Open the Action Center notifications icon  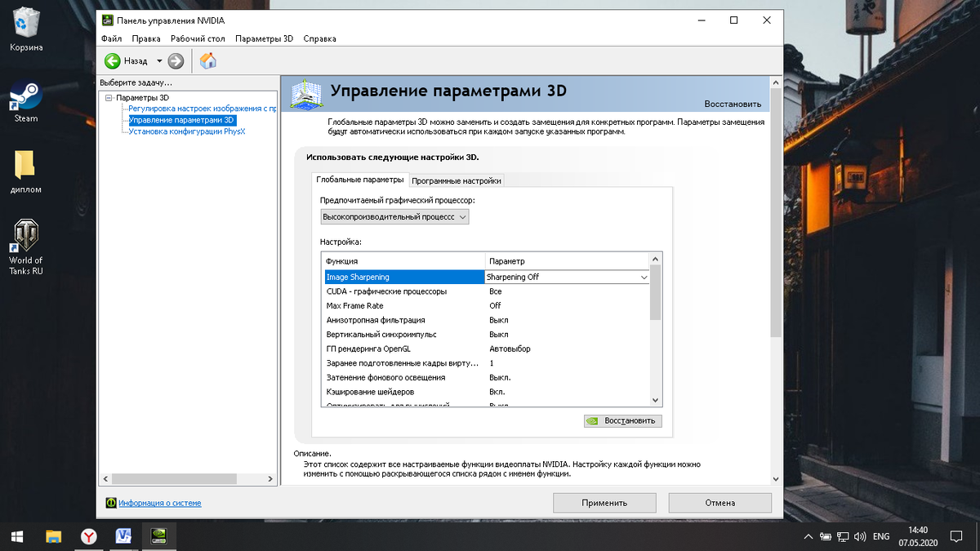[955, 536]
